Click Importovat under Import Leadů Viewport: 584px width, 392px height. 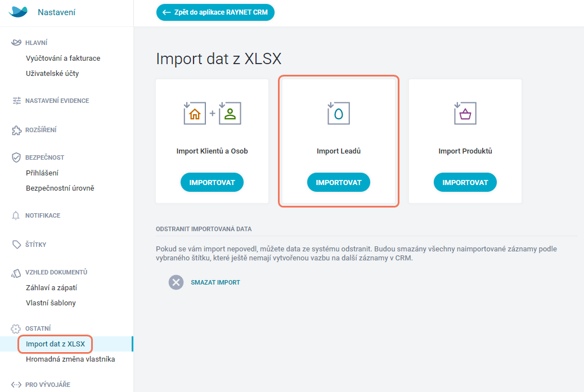coord(339,182)
